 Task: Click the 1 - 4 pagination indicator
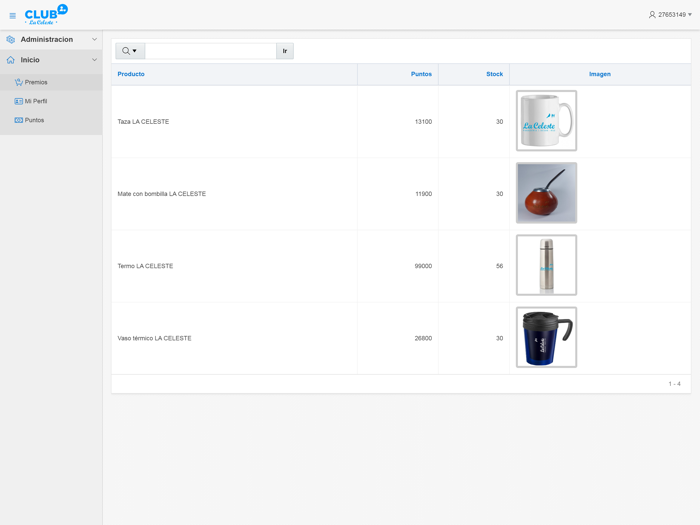[674, 384]
